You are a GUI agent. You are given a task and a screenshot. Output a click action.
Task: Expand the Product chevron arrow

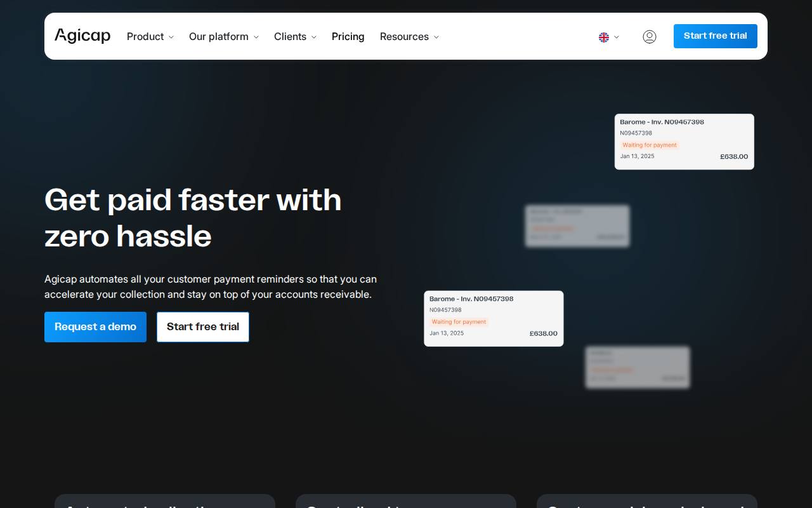171,37
